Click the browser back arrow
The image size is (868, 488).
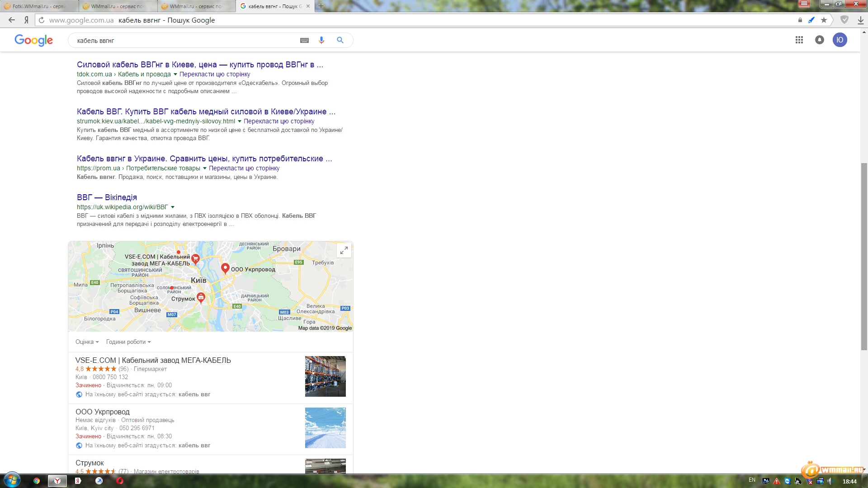[12, 20]
